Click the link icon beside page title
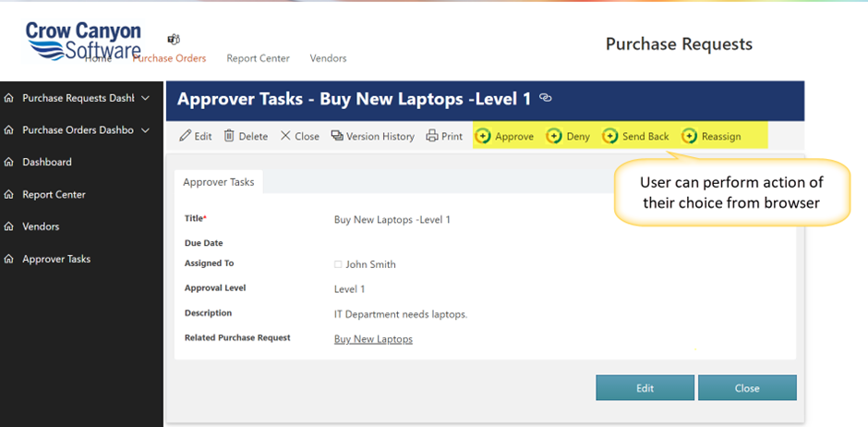This screenshot has width=868, height=427. [546, 97]
